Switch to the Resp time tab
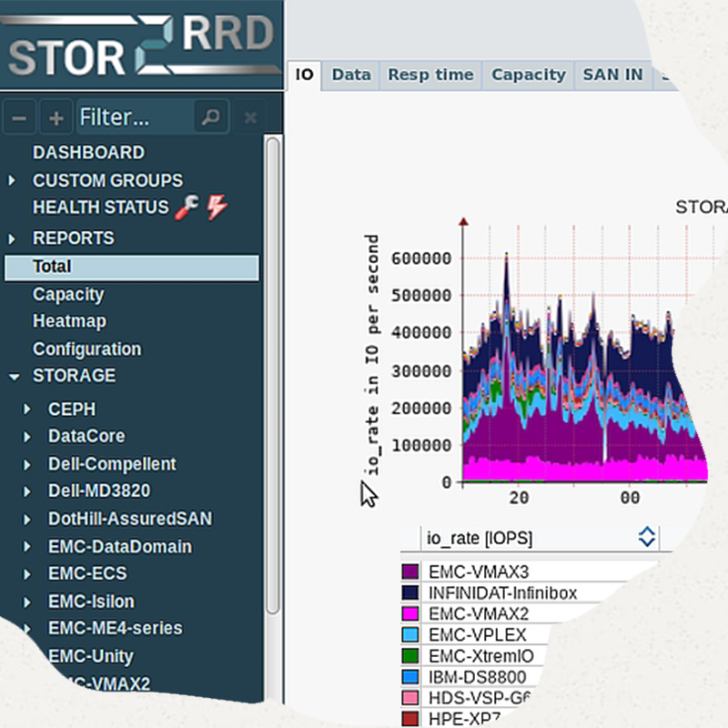The width and height of the screenshot is (728, 728). [430, 75]
